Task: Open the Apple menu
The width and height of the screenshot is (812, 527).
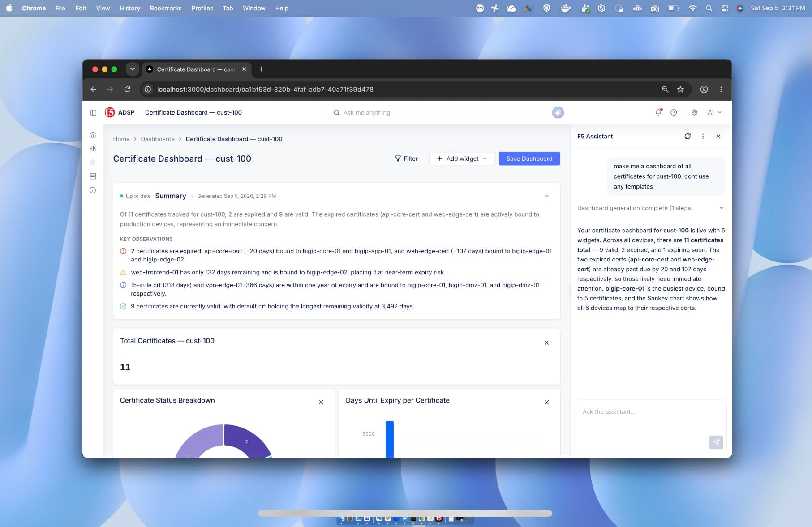Action: tap(9, 8)
